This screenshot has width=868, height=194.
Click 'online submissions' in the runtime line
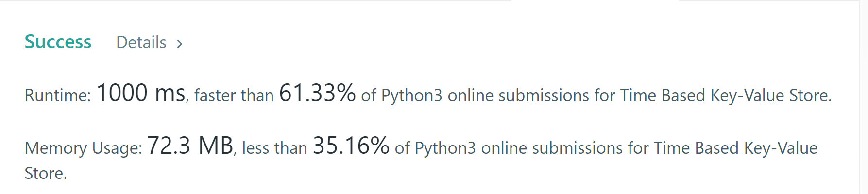pyautogui.click(x=518, y=96)
